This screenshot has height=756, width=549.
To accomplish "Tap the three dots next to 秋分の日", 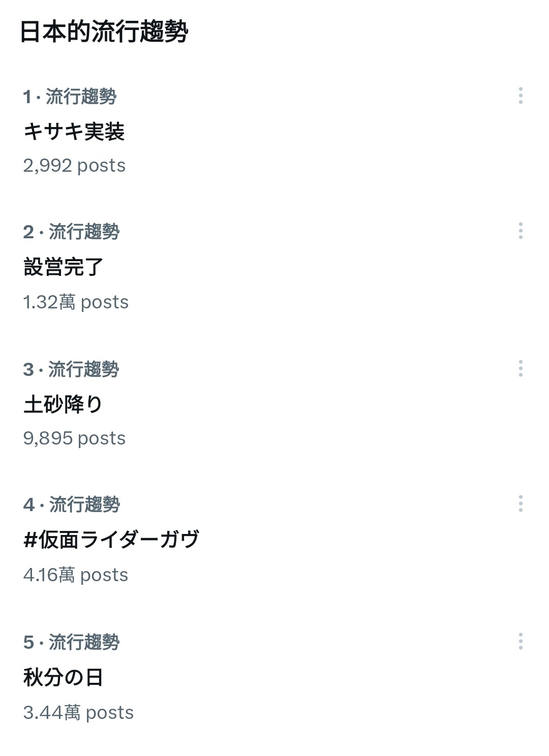I will click(521, 641).
